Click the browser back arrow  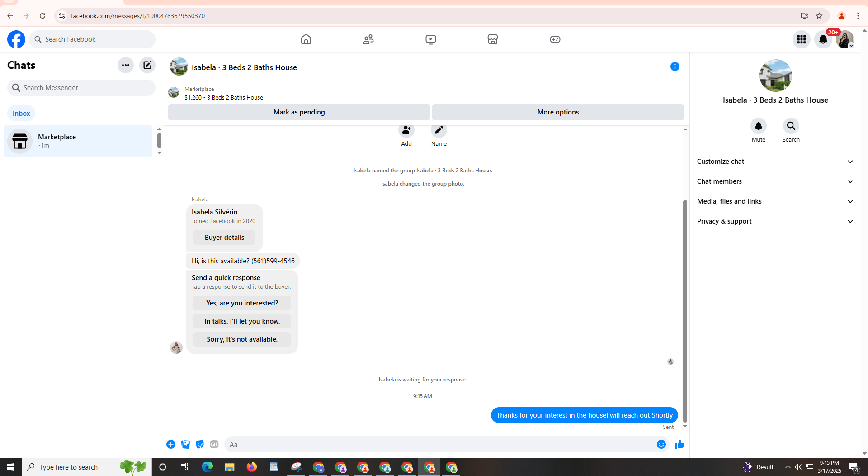10,16
